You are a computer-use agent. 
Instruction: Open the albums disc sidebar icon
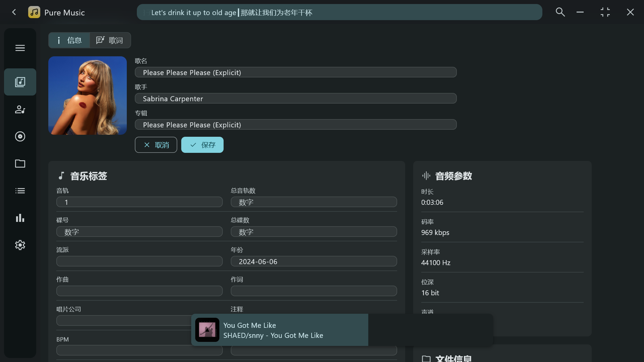[20, 136]
